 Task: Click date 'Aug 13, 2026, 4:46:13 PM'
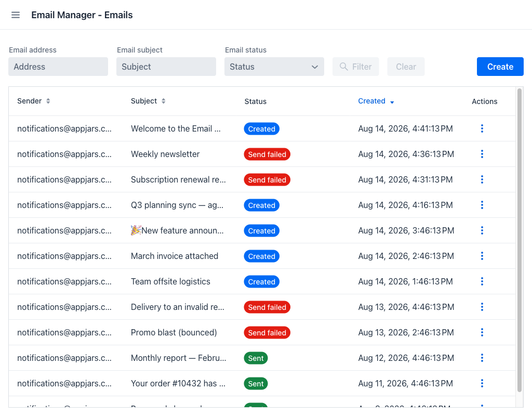tap(406, 307)
